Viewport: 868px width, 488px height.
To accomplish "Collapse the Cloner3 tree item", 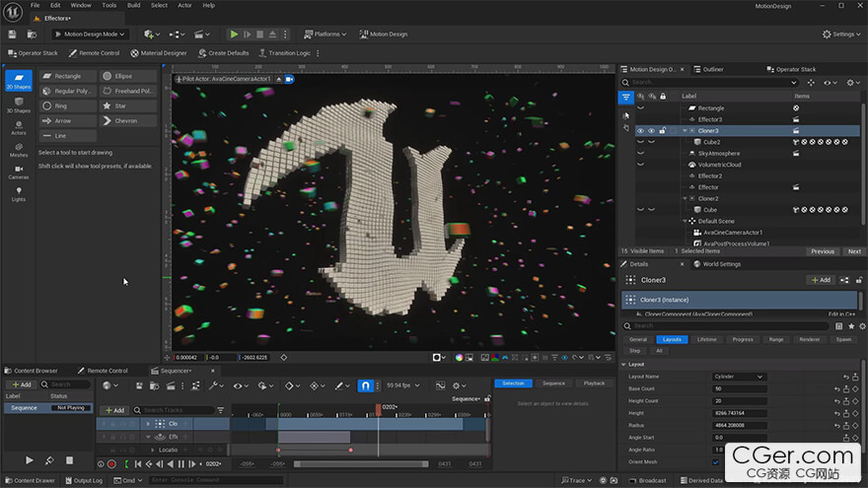I will 685,131.
